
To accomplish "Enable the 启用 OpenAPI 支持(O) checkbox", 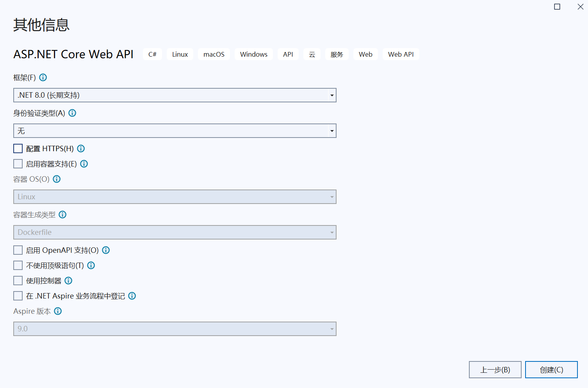I will click(x=18, y=250).
